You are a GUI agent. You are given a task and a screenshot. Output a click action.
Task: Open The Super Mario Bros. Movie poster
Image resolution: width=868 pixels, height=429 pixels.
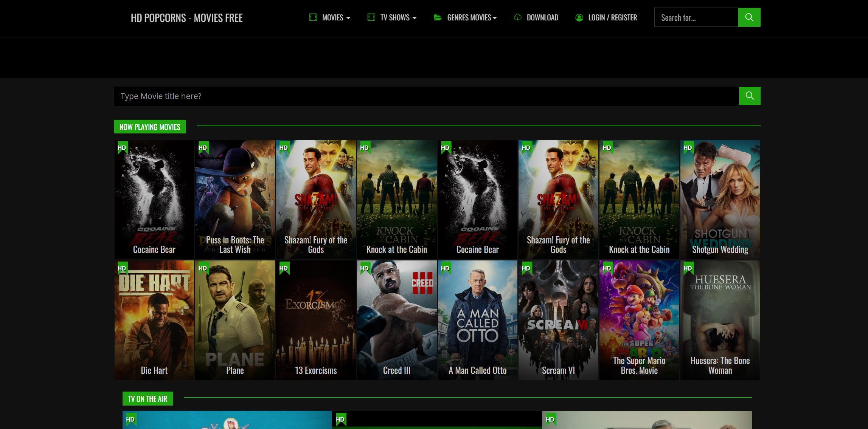pos(639,320)
